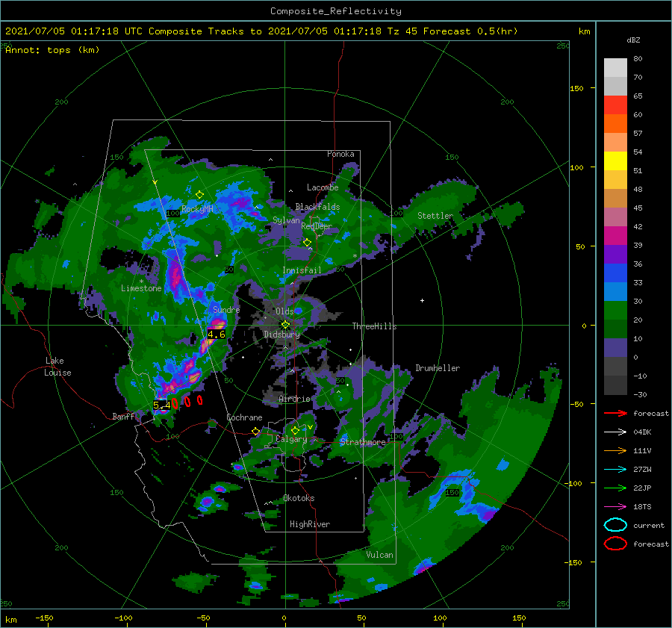Select the white 04DK arrow legend icon
672x628 pixels.
(x=615, y=432)
